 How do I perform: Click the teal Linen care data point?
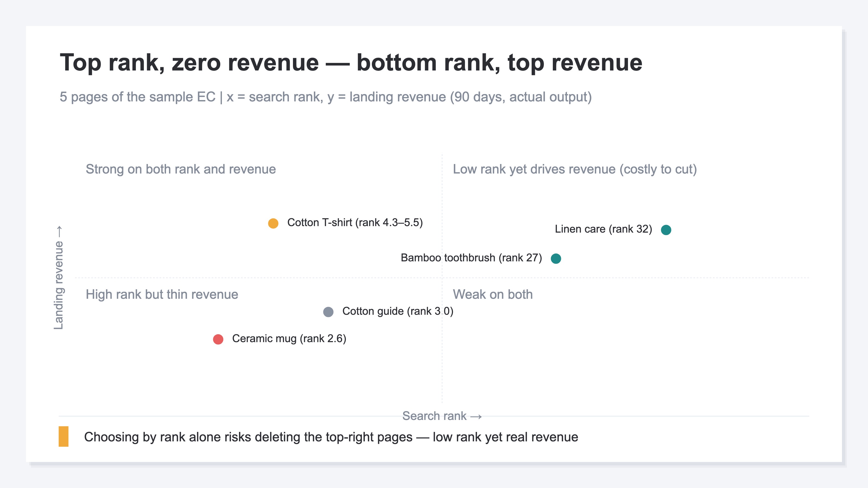click(x=666, y=230)
